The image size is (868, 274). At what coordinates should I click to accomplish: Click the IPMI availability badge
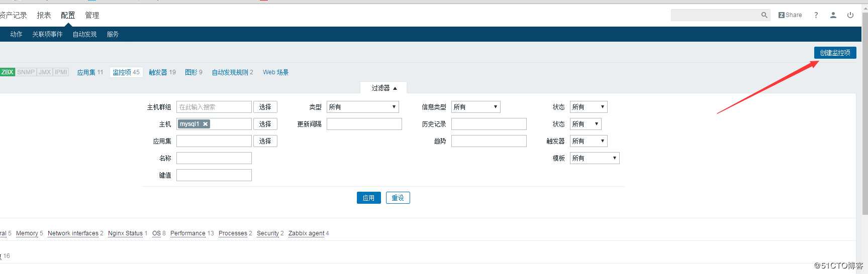[x=61, y=72]
